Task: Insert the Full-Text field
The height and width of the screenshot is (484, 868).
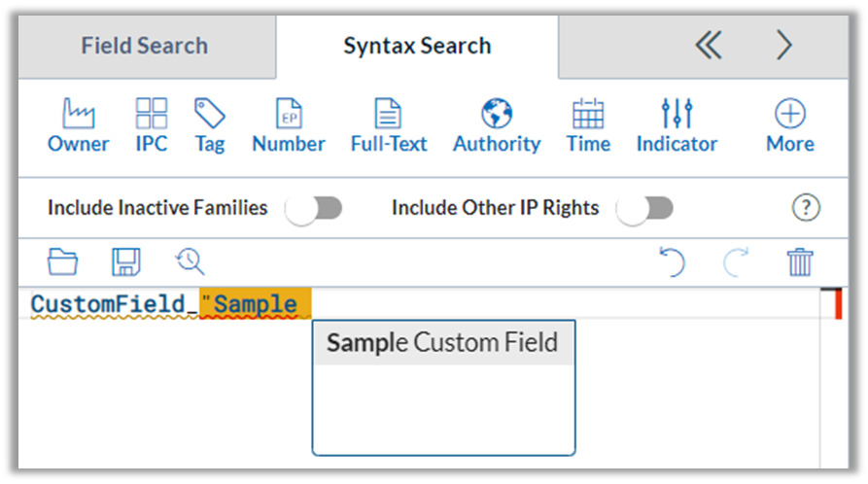Action: tap(389, 125)
